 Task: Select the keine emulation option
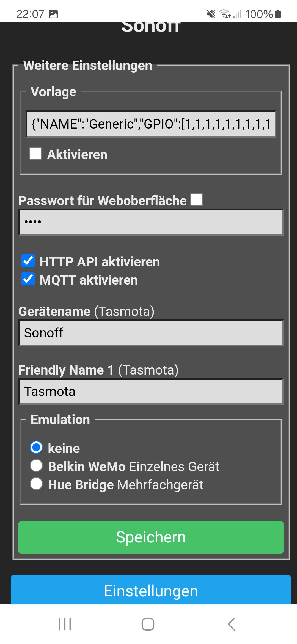click(36, 447)
